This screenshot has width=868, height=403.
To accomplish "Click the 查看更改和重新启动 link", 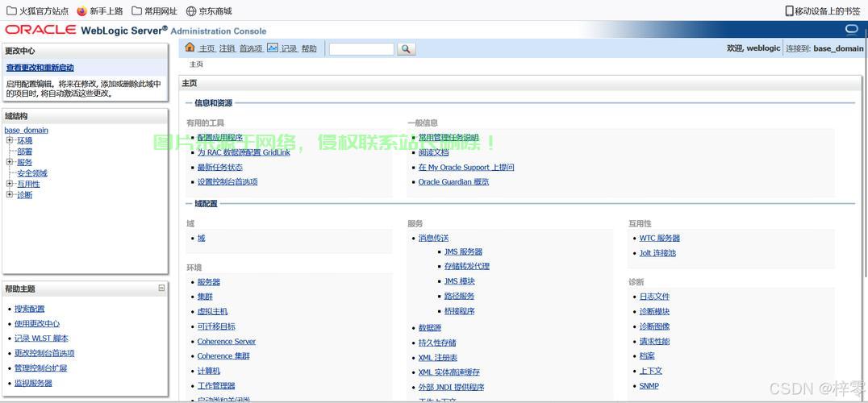I will point(40,68).
